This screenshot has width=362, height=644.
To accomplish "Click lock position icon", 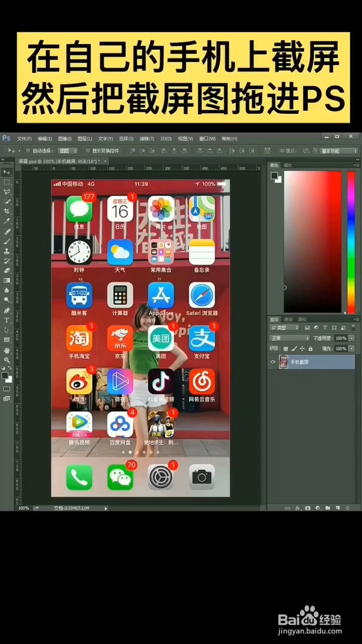I will pos(302,348).
